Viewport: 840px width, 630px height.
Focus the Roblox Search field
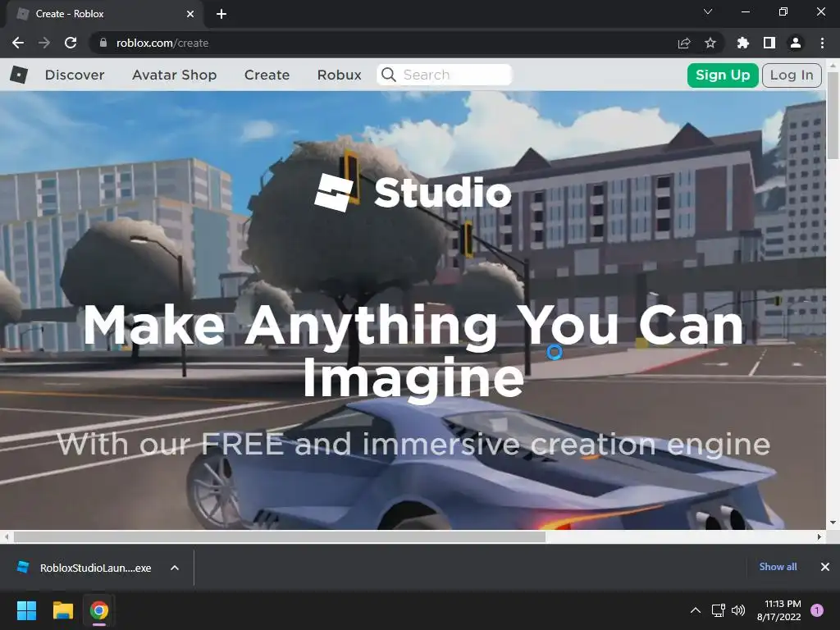point(445,75)
